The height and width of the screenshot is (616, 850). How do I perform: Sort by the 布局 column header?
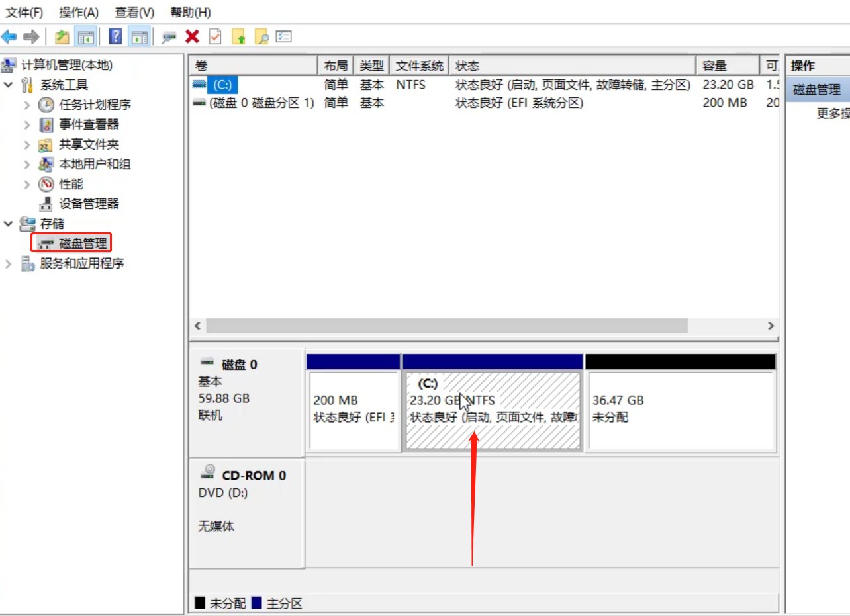336,66
